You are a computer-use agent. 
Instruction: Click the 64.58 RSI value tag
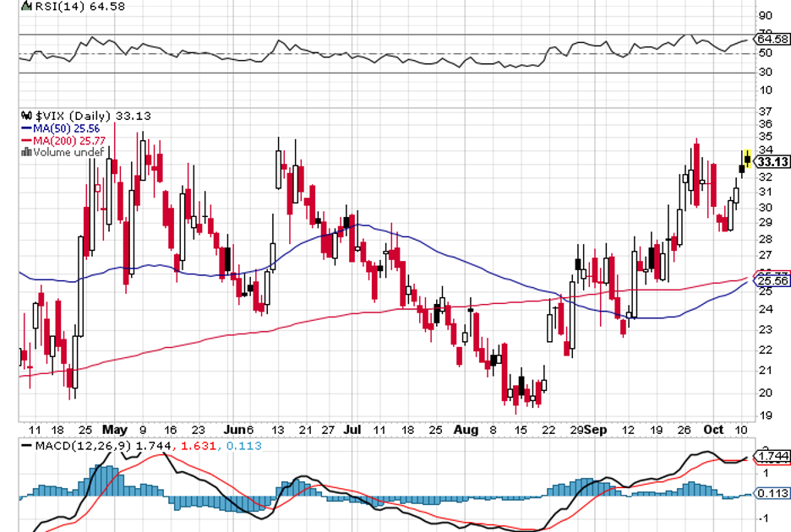[772, 39]
